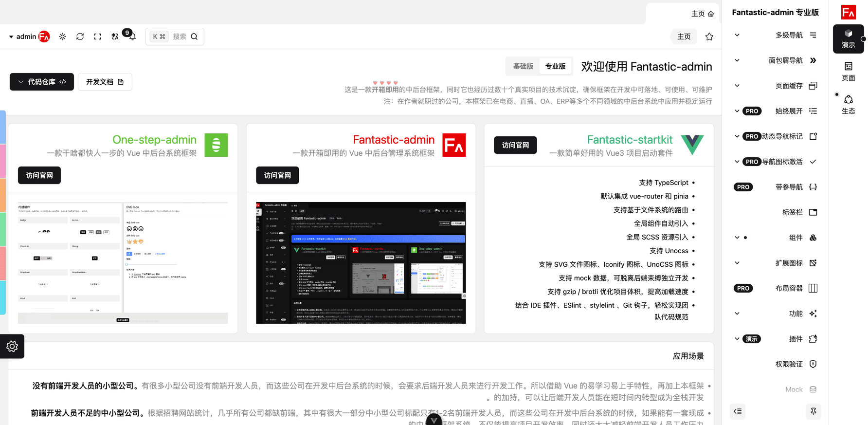Click the pin icon at sidebar bottom
The image size is (868, 425).
813,411
